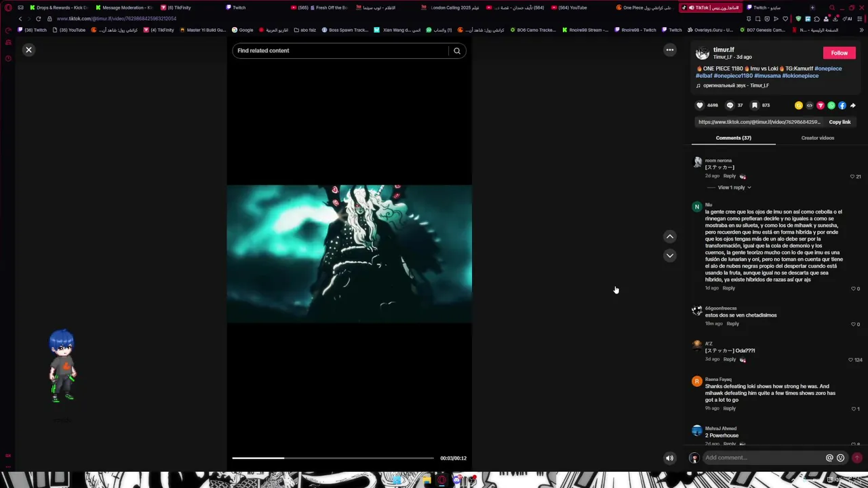Share via the pink send-to-friends icon
Viewport: 868px width, 488px height.
[x=821, y=105]
